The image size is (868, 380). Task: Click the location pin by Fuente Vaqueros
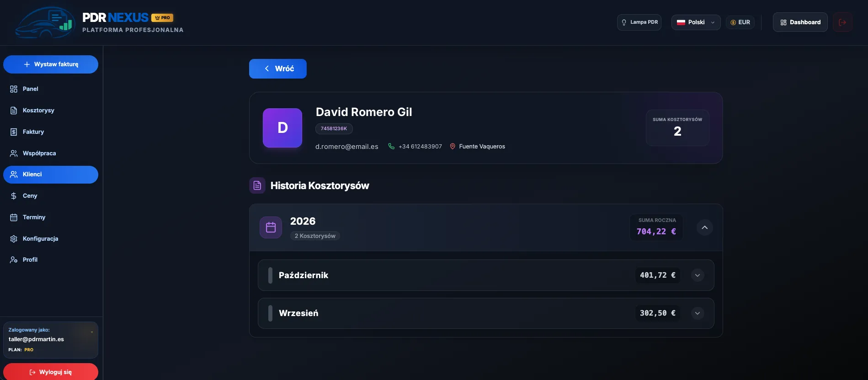(x=453, y=146)
